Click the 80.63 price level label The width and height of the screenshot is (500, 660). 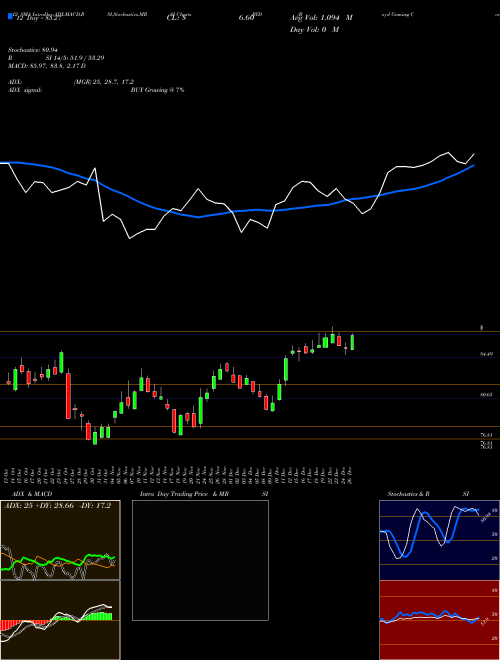pos(487,395)
